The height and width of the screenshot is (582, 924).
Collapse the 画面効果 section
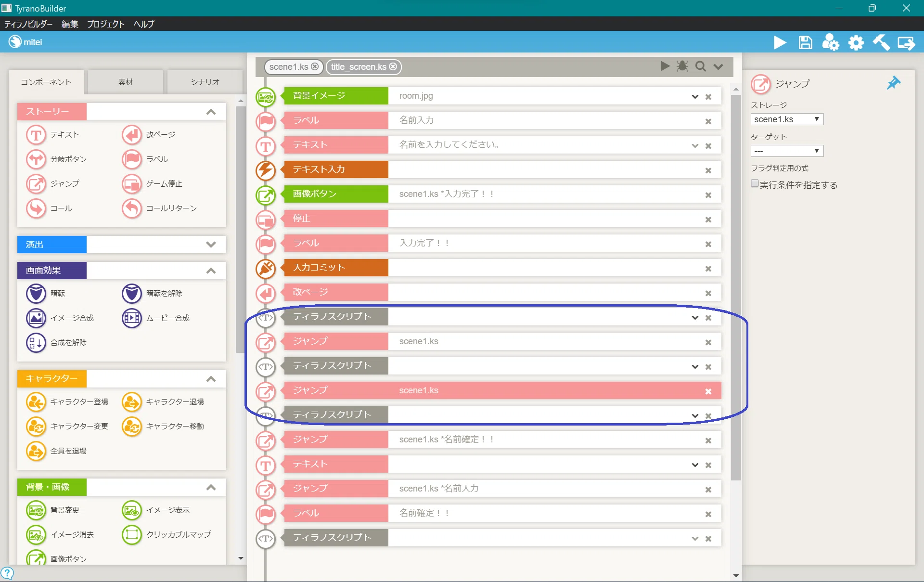click(211, 271)
